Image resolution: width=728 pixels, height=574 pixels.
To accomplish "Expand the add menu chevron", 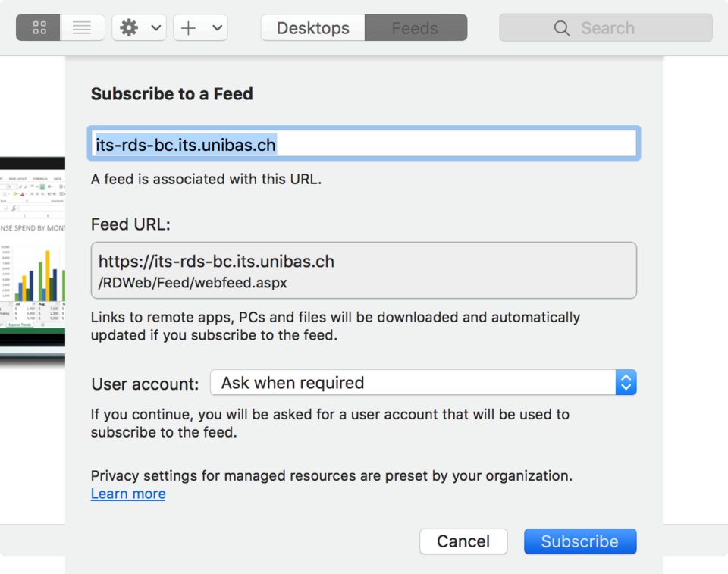I will (217, 28).
